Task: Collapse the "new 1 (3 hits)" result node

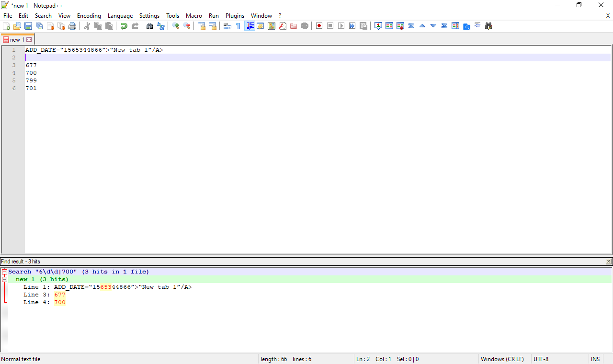Action: pyautogui.click(x=4, y=279)
